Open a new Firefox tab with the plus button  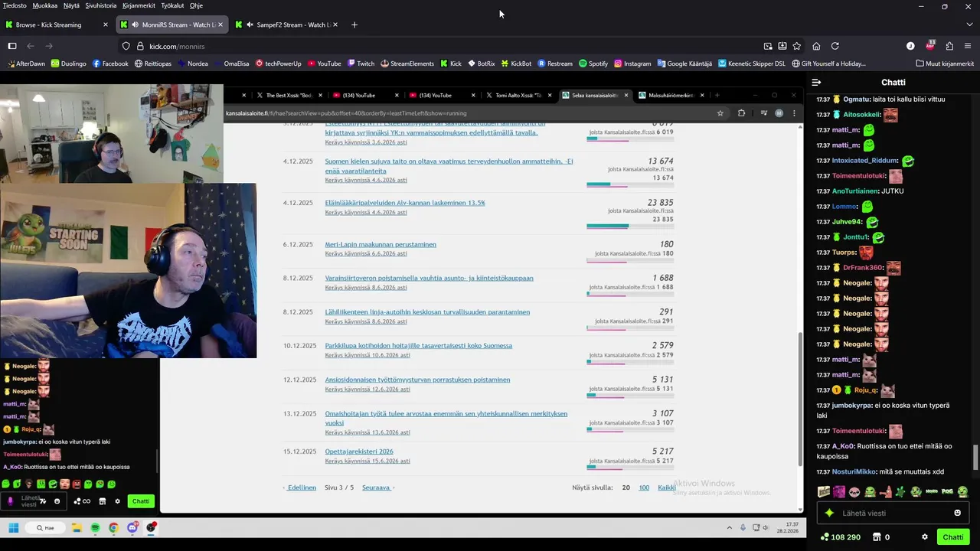point(354,24)
